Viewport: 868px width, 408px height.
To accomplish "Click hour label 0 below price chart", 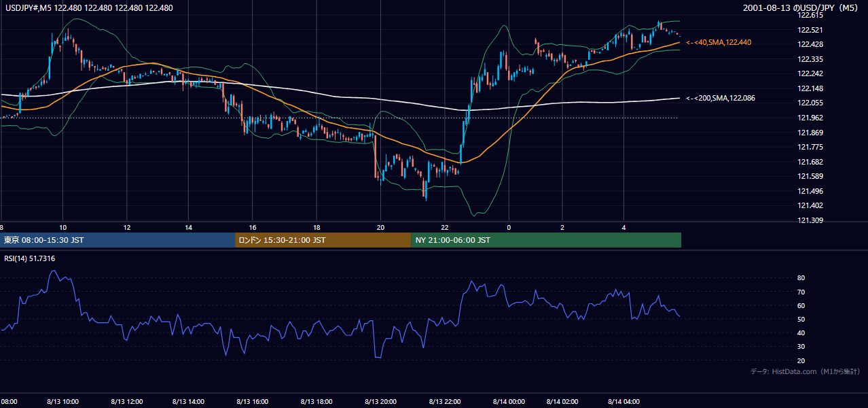I will (508, 227).
